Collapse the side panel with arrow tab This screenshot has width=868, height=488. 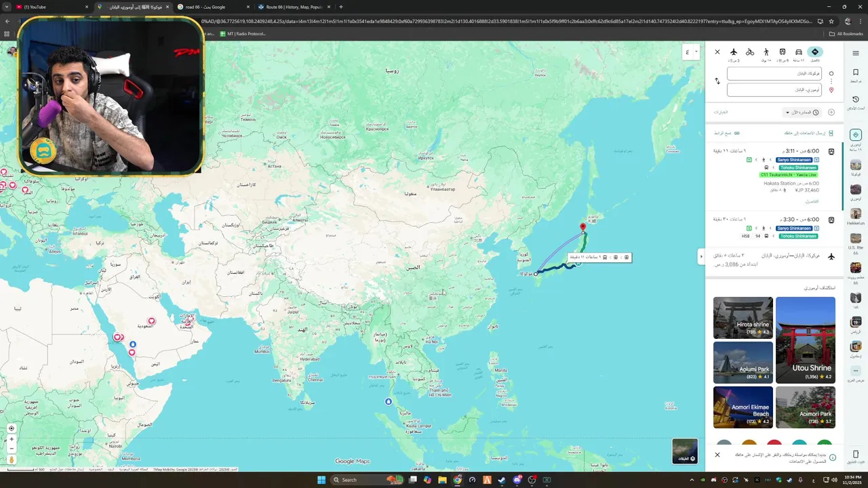tap(701, 256)
